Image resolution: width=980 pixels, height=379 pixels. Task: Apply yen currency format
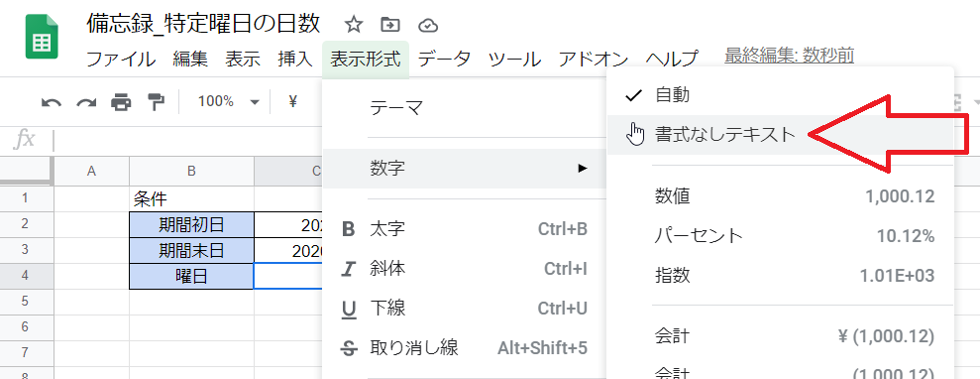[292, 101]
